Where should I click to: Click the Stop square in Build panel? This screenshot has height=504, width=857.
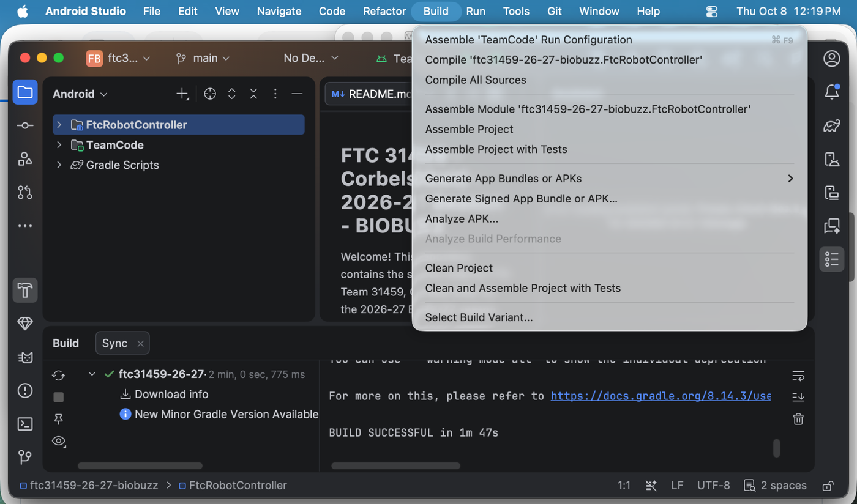(x=59, y=397)
